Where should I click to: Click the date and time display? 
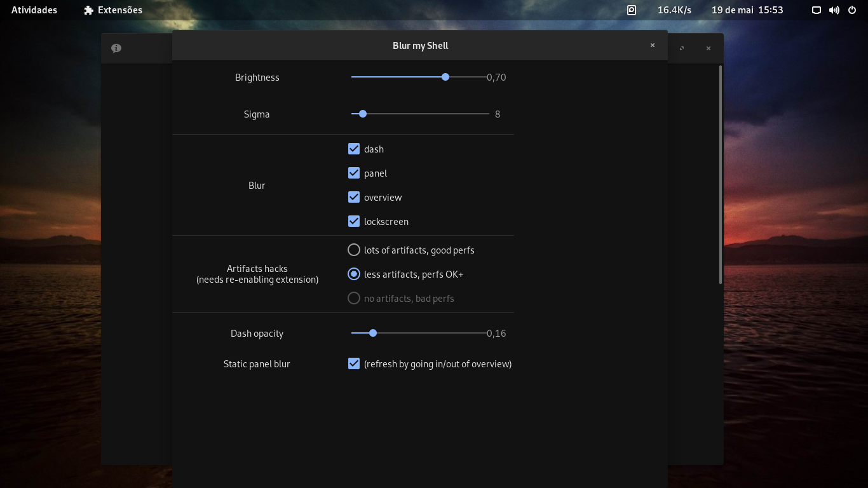pos(747,10)
